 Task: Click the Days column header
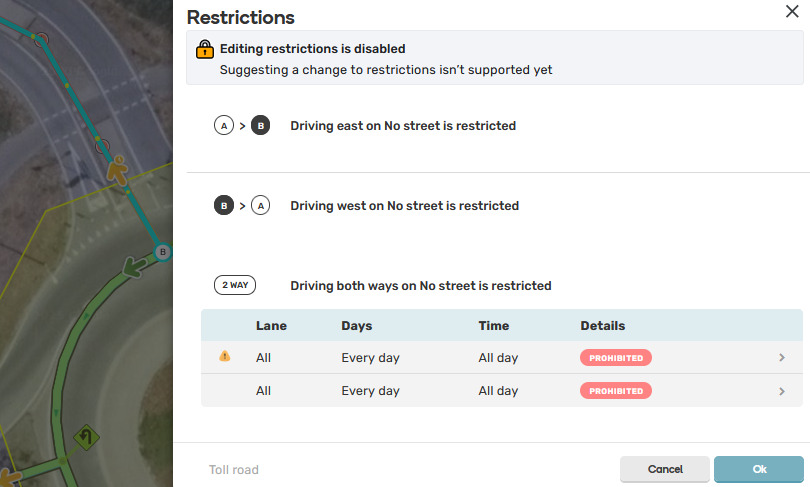(357, 325)
